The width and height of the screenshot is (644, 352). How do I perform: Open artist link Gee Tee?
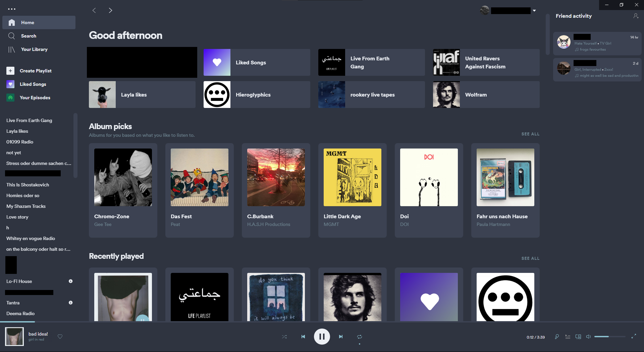[103, 224]
